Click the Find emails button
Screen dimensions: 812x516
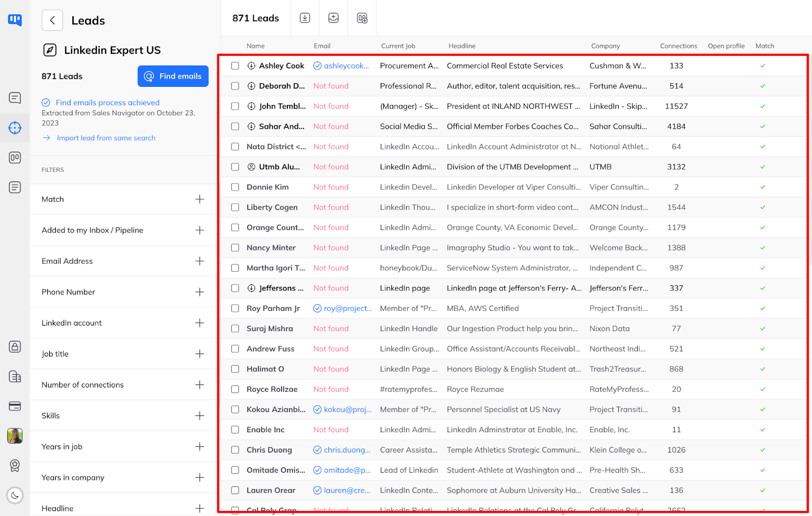[x=173, y=76]
